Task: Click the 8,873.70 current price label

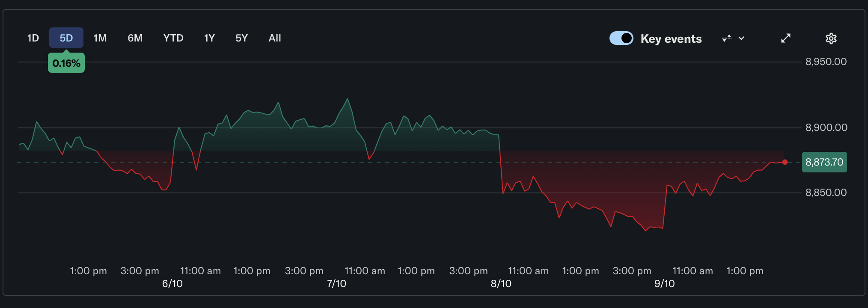Action: (x=824, y=162)
